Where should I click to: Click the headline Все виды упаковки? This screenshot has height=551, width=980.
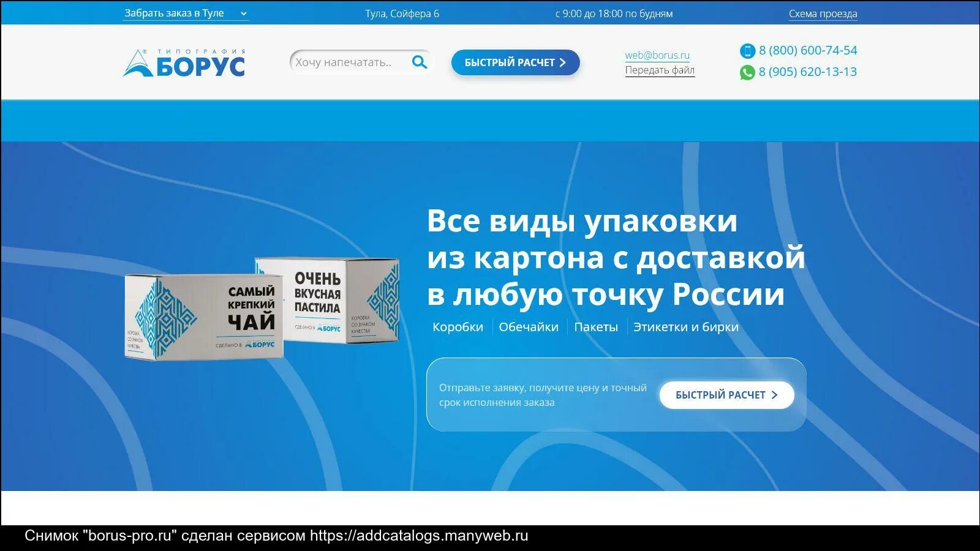pos(582,220)
